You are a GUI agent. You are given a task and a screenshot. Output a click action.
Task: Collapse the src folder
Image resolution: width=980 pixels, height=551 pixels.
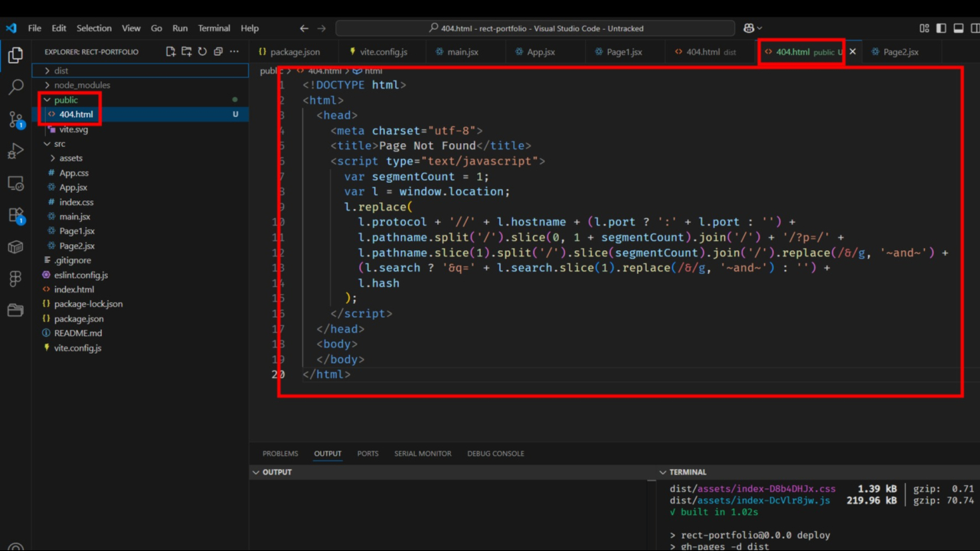click(x=140, y=143)
